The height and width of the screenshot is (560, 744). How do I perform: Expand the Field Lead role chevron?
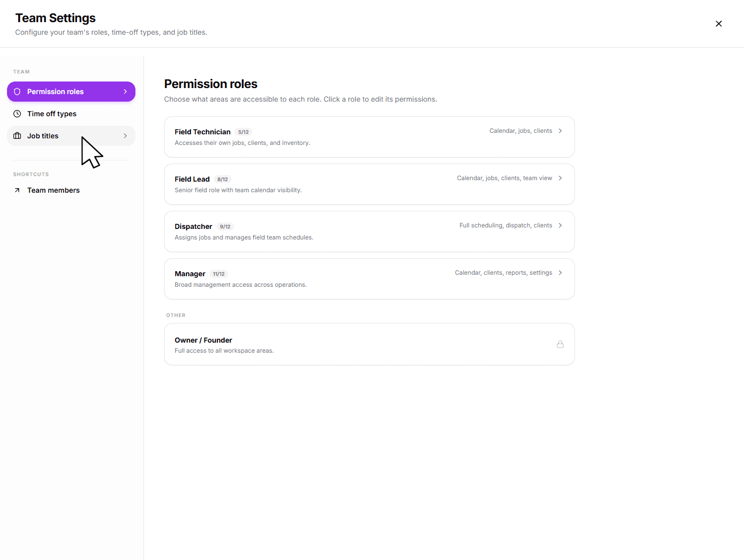[x=560, y=178]
